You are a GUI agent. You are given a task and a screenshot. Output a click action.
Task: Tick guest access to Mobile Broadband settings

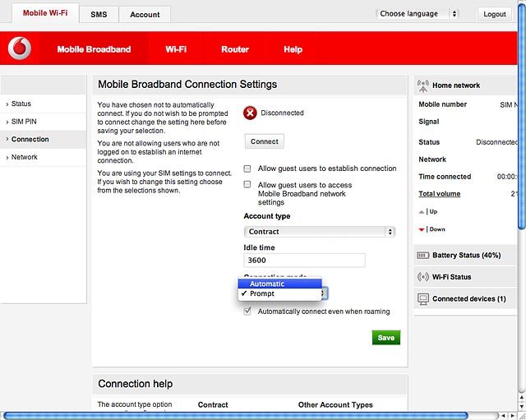coord(247,184)
